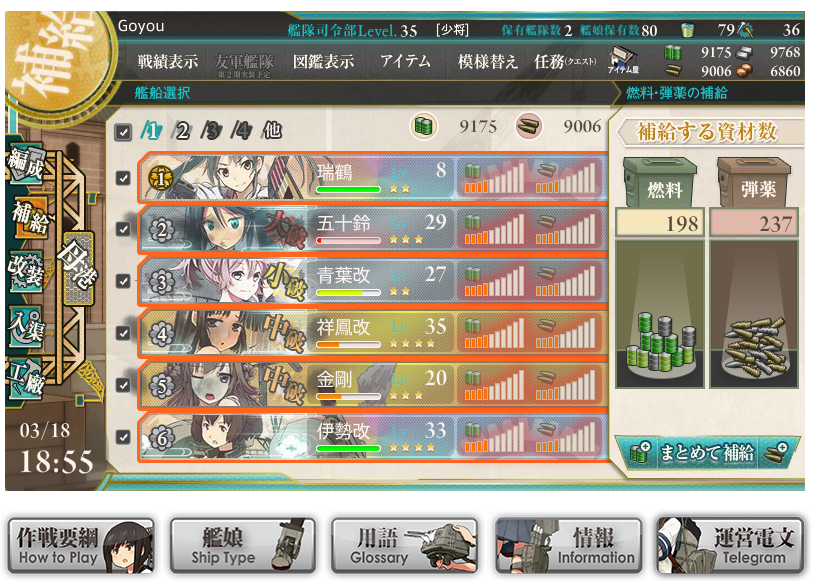Uncheck the checkbox for 瑞鶴
Screen dimensions: 816x582
point(123,179)
